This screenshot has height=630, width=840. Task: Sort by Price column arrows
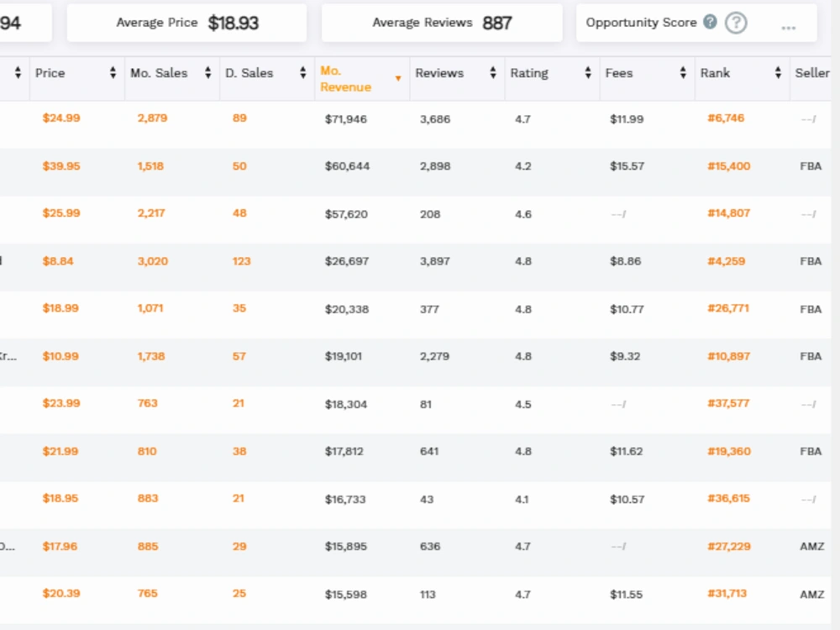113,73
